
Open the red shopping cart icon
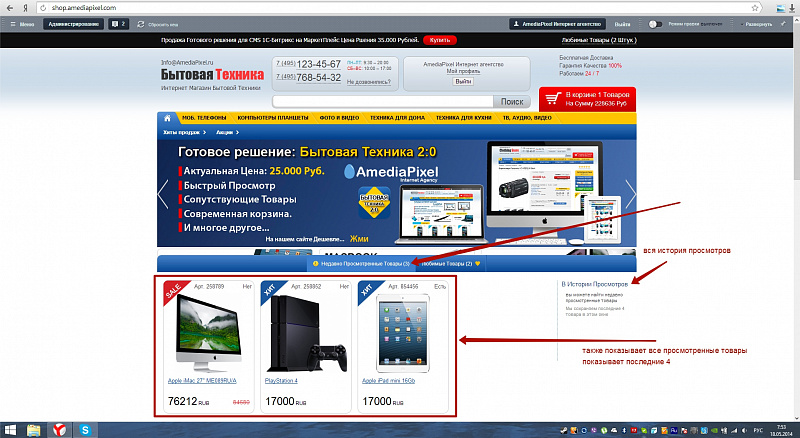[x=553, y=99]
